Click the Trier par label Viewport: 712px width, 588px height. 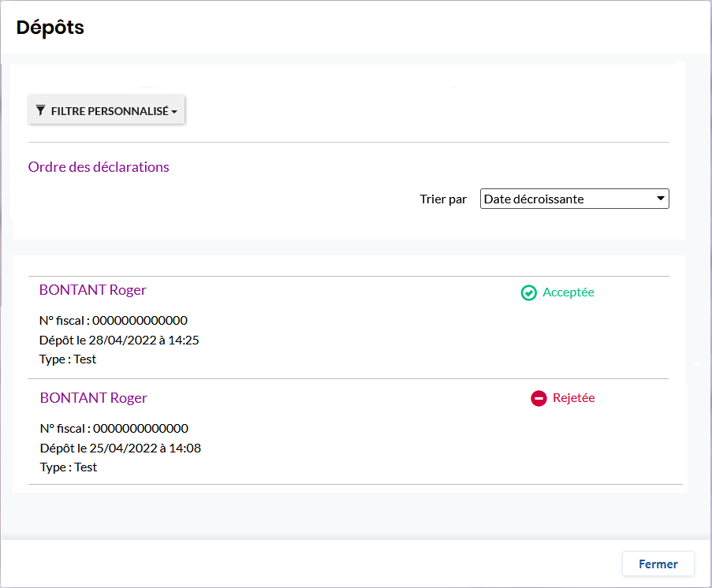pos(443,199)
